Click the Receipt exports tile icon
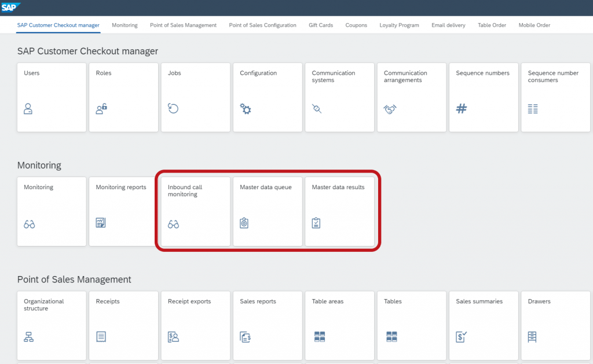The width and height of the screenshot is (593, 364). pyautogui.click(x=173, y=337)
